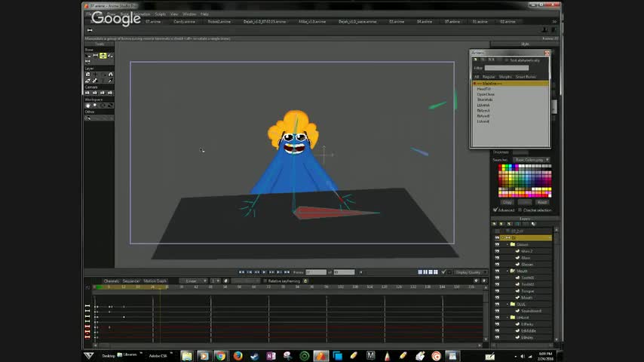
Task: Open Firefox from the taskbar
Action: click(x=238, y=356)
